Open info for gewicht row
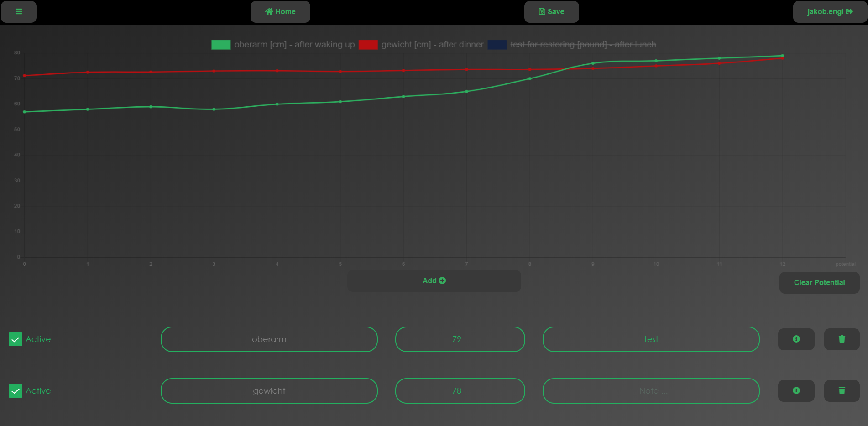The image size is (868, 426). [796, 391]
